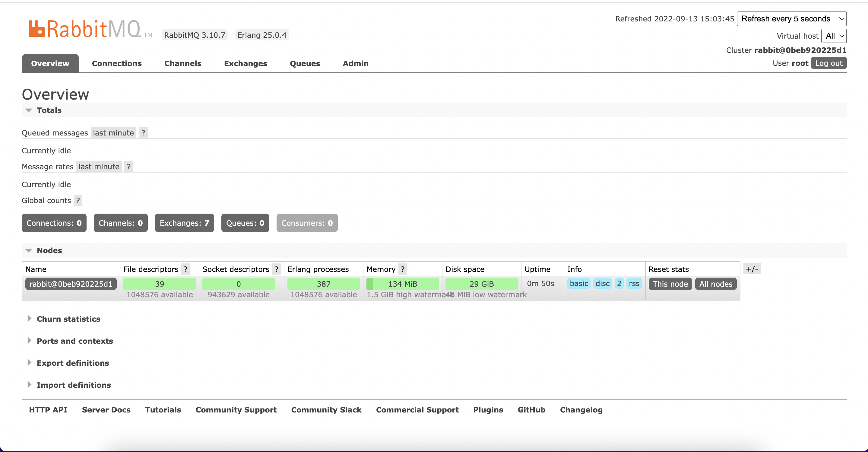The height and width of the screenshot is (452, 868).
Task: Click the RabbitMQ logo
Action: [90, 29]
